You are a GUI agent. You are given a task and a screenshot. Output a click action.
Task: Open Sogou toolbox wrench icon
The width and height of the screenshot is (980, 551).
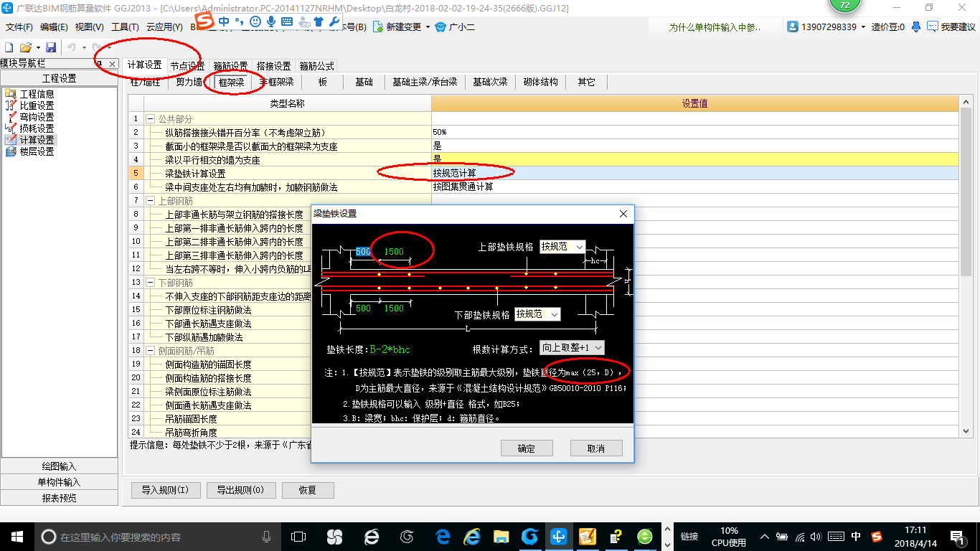click(334, 22)
